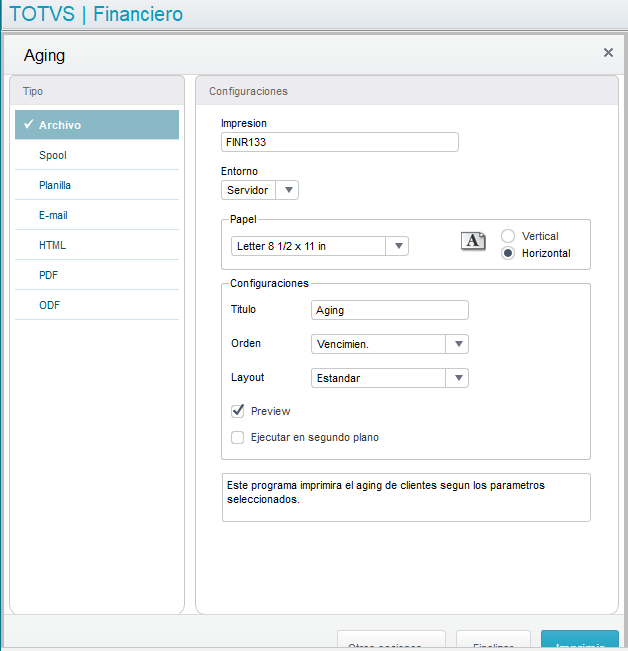This screenshot has width=628, height=651.
Task: Expand the Letter 8 1/2 x 11 in paper dropdown
Action: pos(398,246)
